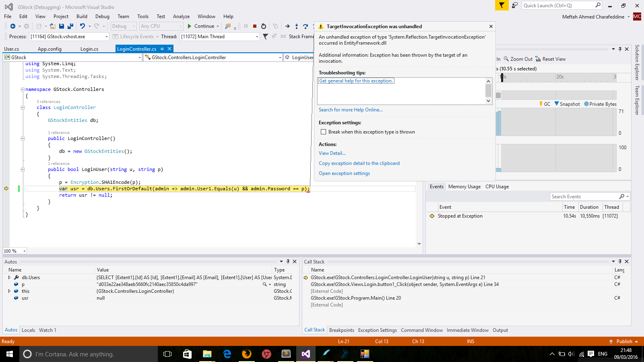Screen dimensions: 644x362
Task: Click the thread filter funnel icon
Action: (x=265, y=37)
